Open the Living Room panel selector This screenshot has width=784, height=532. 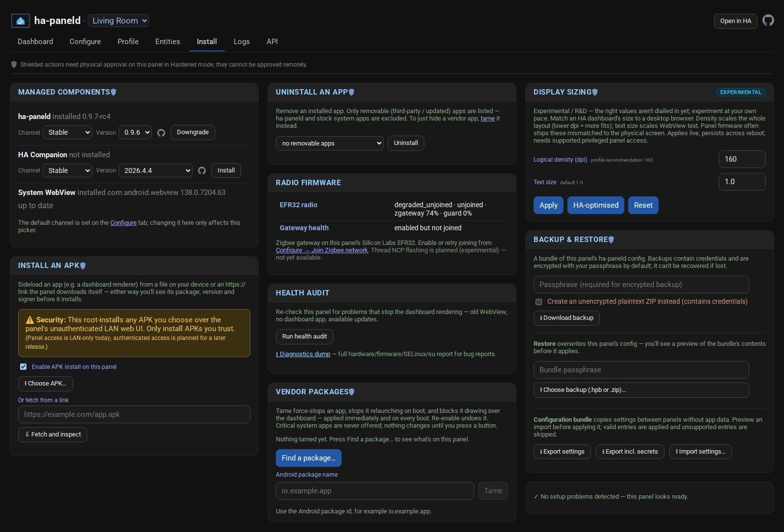pos(118,21)
